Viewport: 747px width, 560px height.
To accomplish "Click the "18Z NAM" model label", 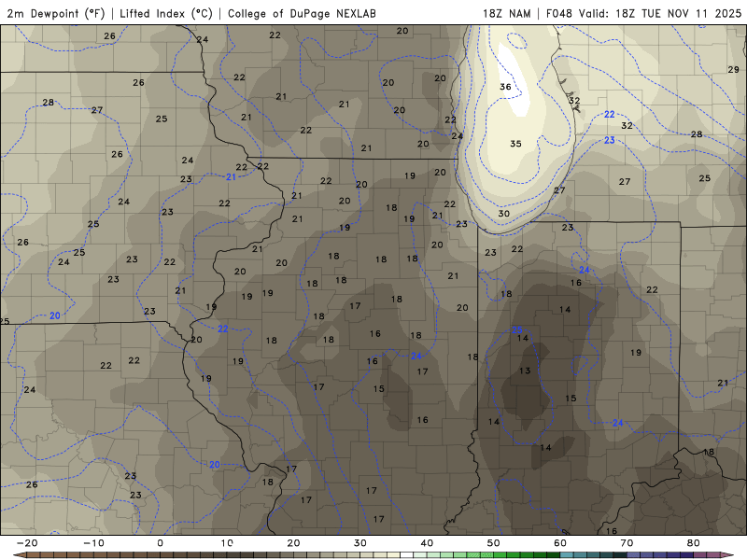I will pos(506,13).
